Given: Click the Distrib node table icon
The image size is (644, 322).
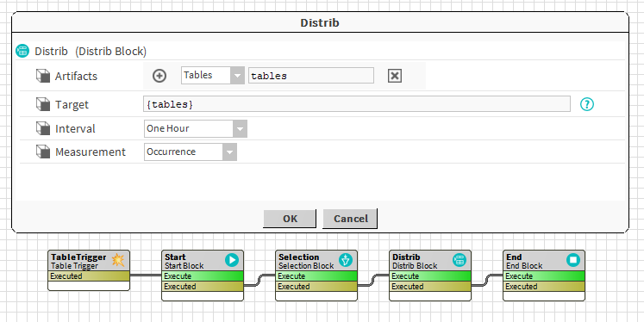Looking at the screenshot, I should pyautogui.click(x=460, y=260).
